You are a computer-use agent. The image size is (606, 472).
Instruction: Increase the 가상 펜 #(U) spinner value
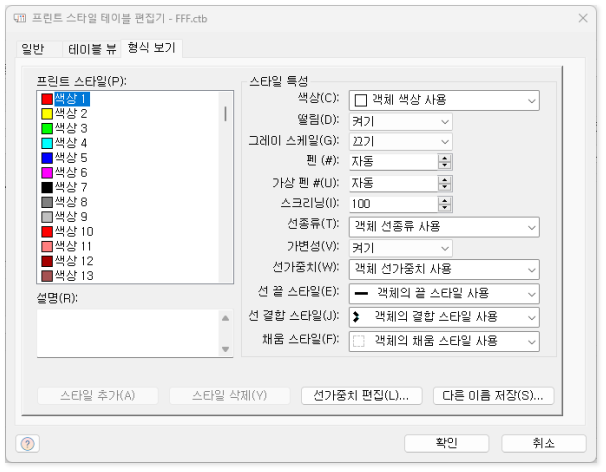(444, 179)
